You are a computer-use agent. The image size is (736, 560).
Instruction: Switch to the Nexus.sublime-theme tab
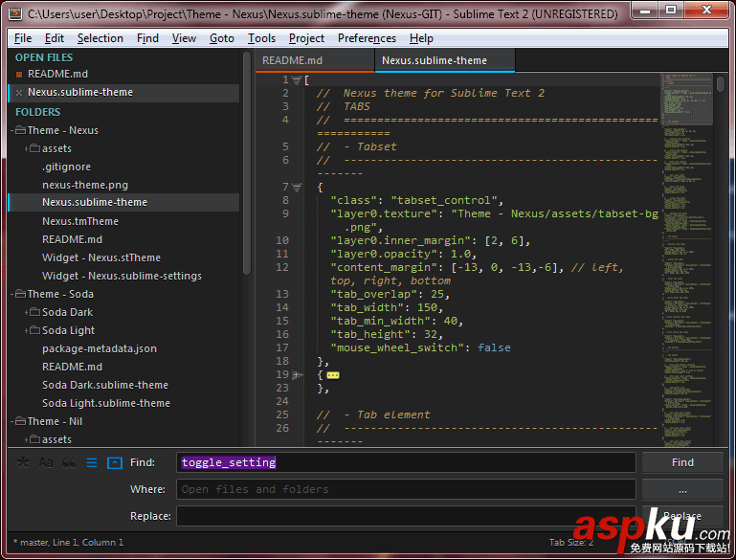pos(444,60)
